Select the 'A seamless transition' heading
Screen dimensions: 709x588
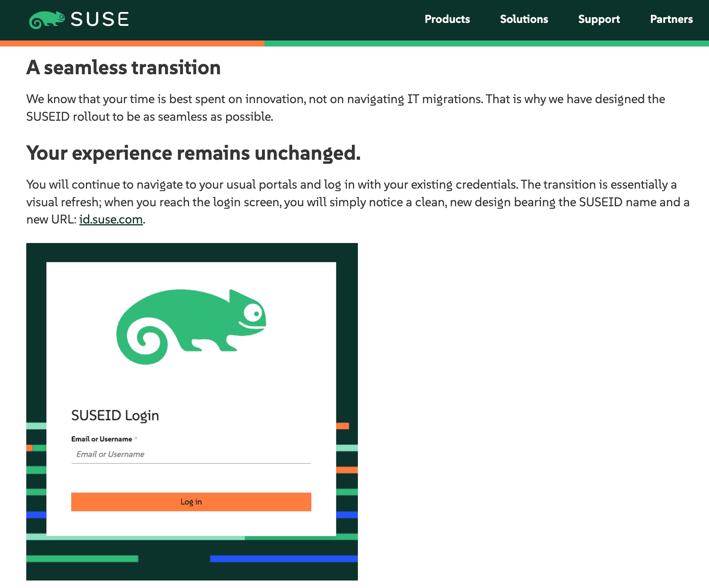(x=123, y=67)
